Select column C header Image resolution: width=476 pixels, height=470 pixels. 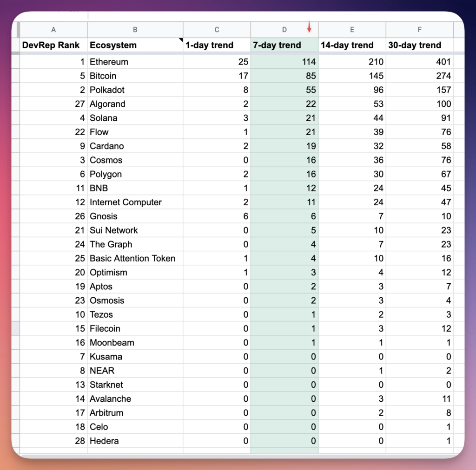click(x=217, y=30)
